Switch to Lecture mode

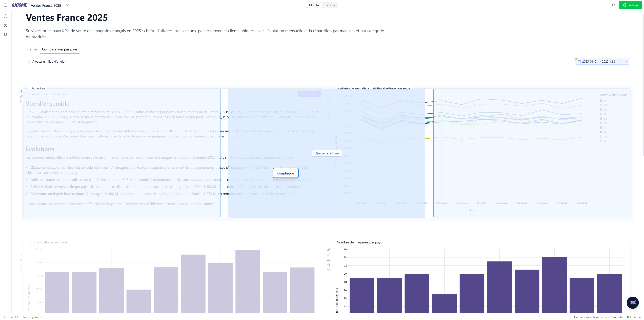pyautogui.click(x=330, y=5)
